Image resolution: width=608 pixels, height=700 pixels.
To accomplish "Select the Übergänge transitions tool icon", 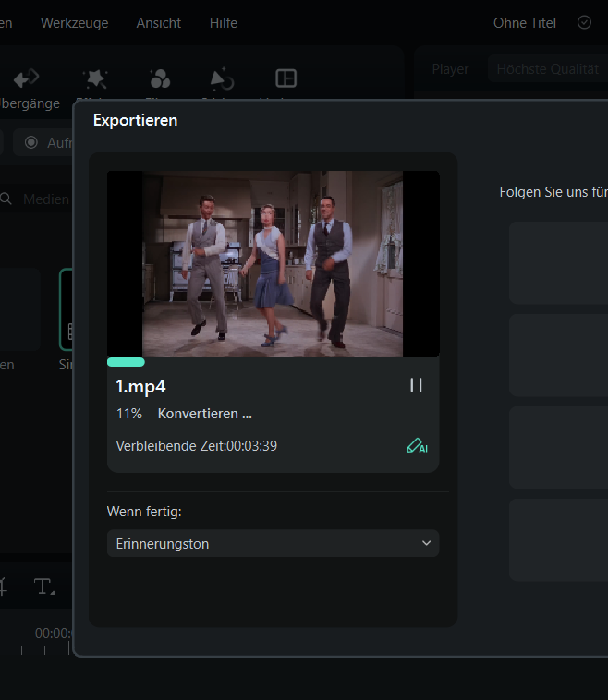I will 26,78.
